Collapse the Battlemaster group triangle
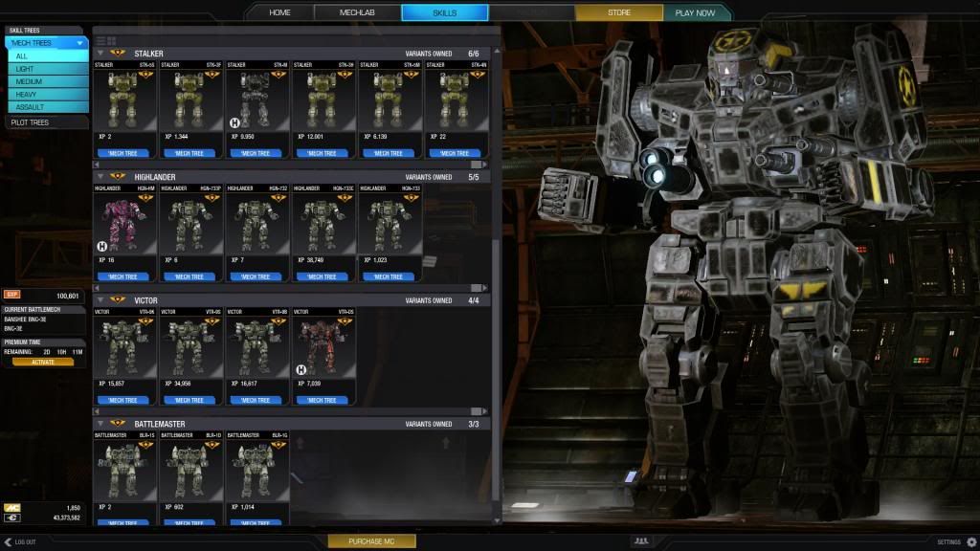Screen dimensions: 980x551 click(100, 424)
